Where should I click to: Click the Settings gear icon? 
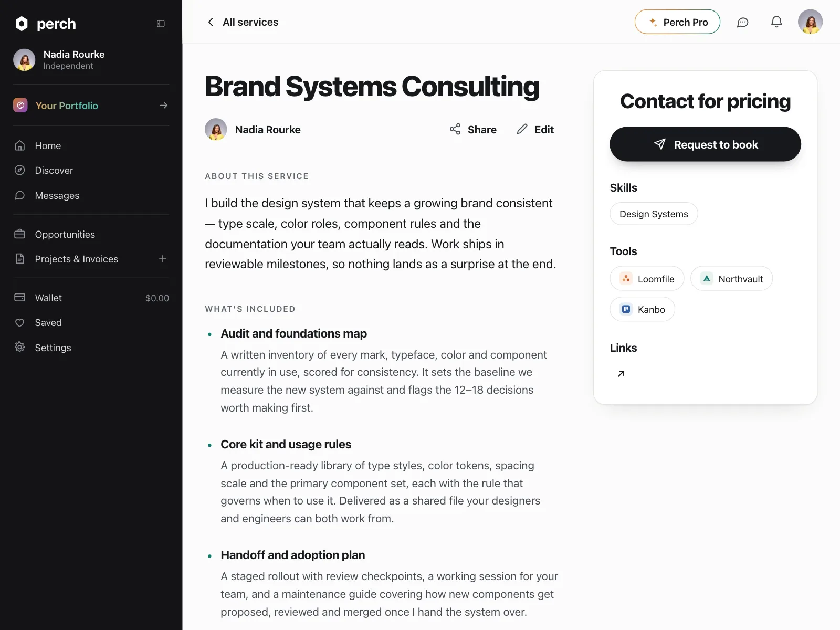click(x=20, y=347)
